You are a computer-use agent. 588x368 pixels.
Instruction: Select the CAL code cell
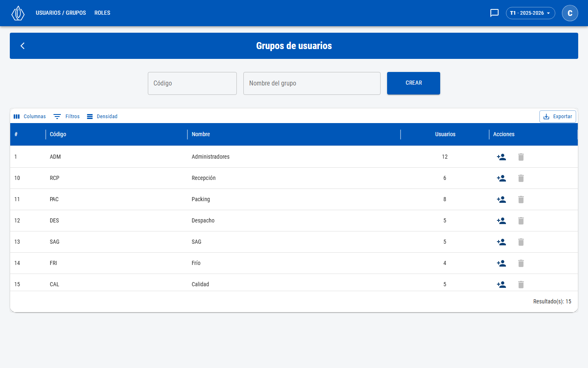coord(116,283)
